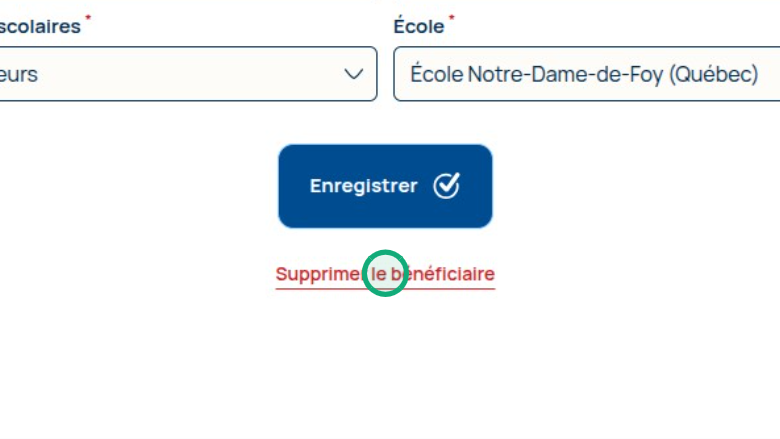
Task: Click the Supprimer le bénéficiaire link
Action: (x=385, y=274)
